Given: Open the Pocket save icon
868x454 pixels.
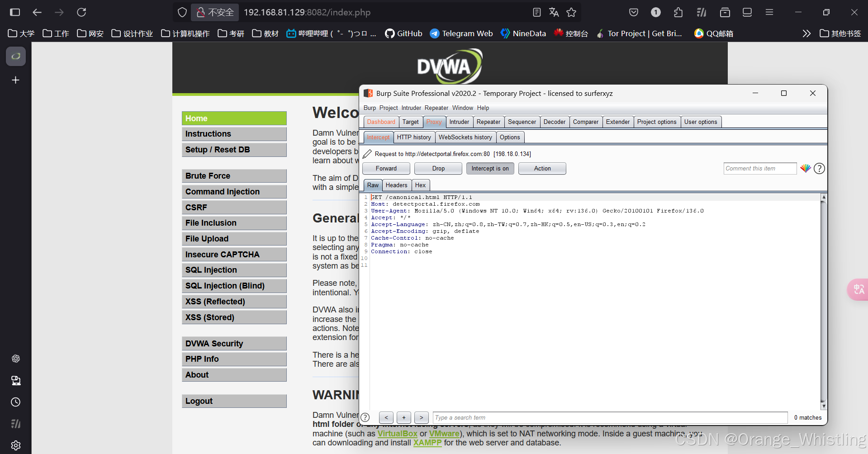Looking at the screenshot, I should 634,12.
